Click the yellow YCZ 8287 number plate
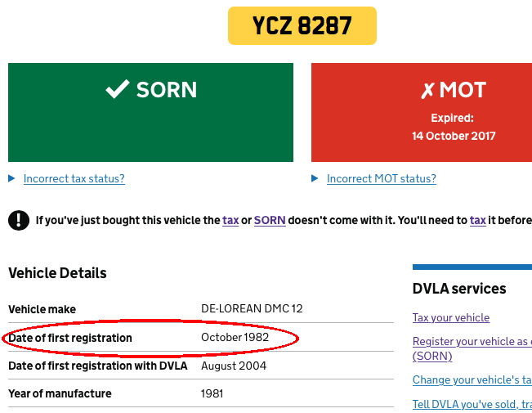This screenshot has height=413, width=532. click(302, 25)
